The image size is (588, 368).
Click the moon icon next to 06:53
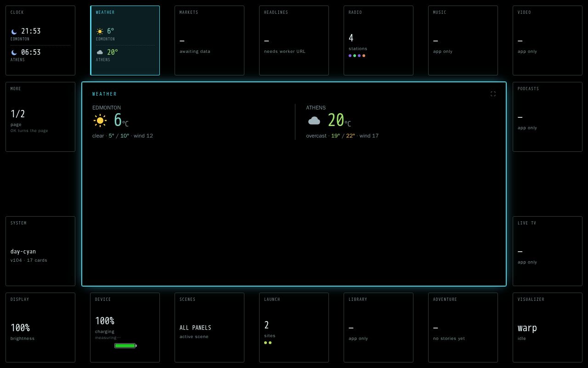pyautogui.click(x=14, y=53)
